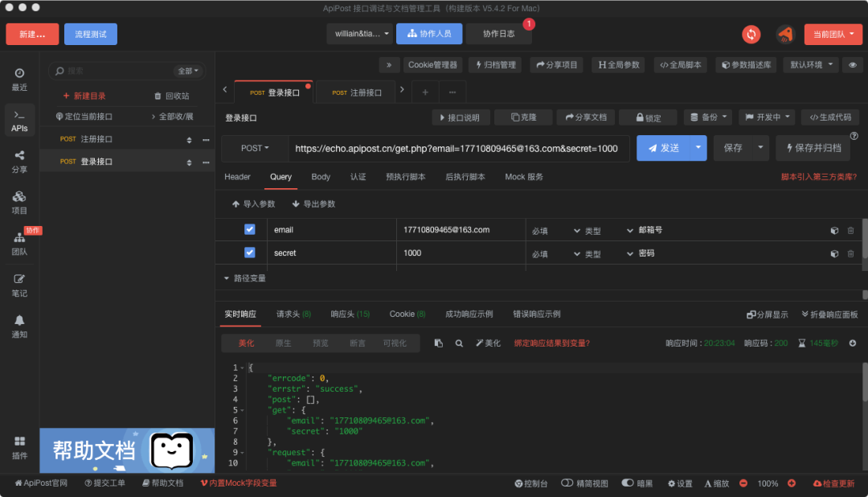Open the Share (分享) sidebar section
This screenshot has width=868, height=497.
pyautogui.click(x=19, y=161)
